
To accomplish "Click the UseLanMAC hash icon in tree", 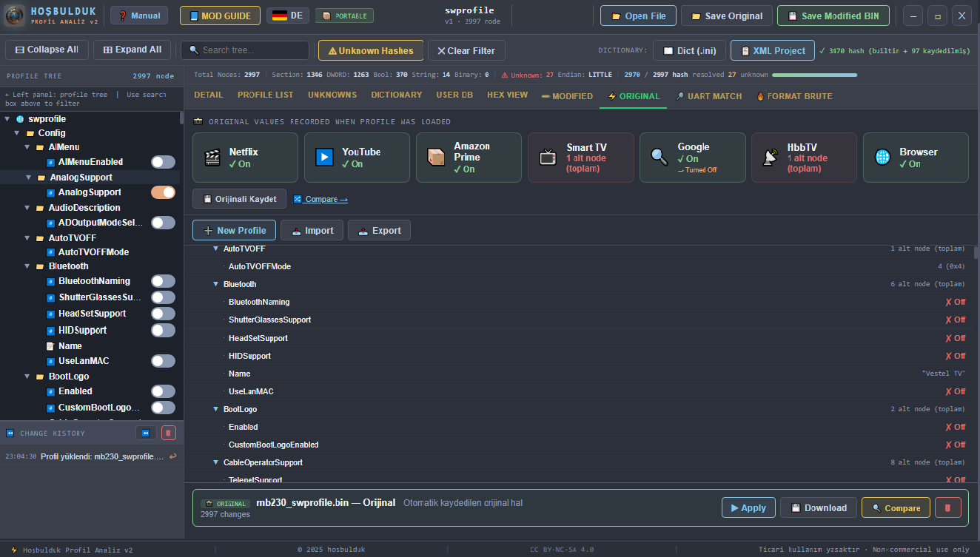I will [50, 361].
